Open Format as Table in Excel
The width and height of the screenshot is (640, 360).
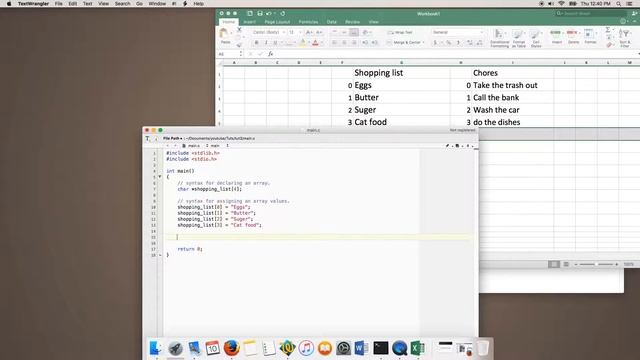coord(519,38)
